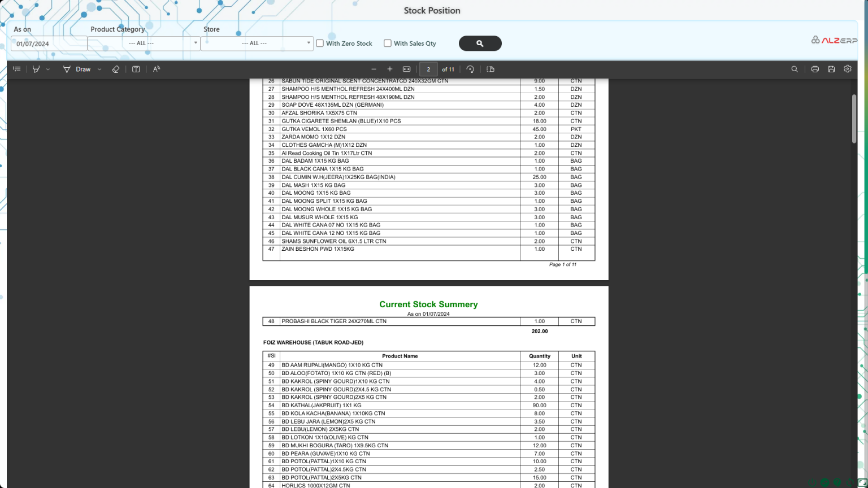Print the stock report
The image size is (868, 488).
pos(815,69)
